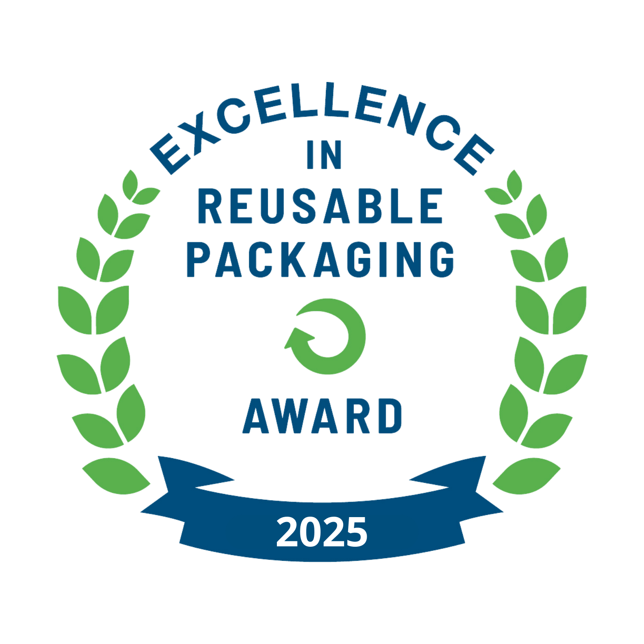Click the bottom-most leaf of left laurel
Viewport: 644px width, 644px height.
[116, 476]
